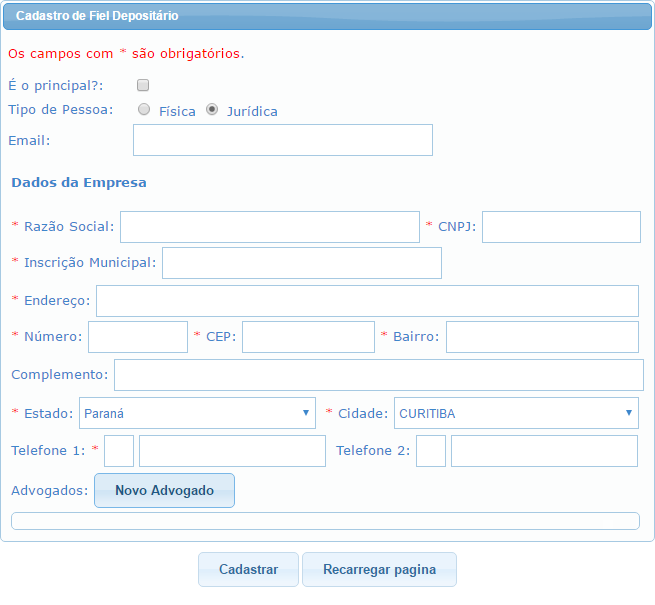Focus the CEP input field
The image size is (655, 605).
[308, 337]
